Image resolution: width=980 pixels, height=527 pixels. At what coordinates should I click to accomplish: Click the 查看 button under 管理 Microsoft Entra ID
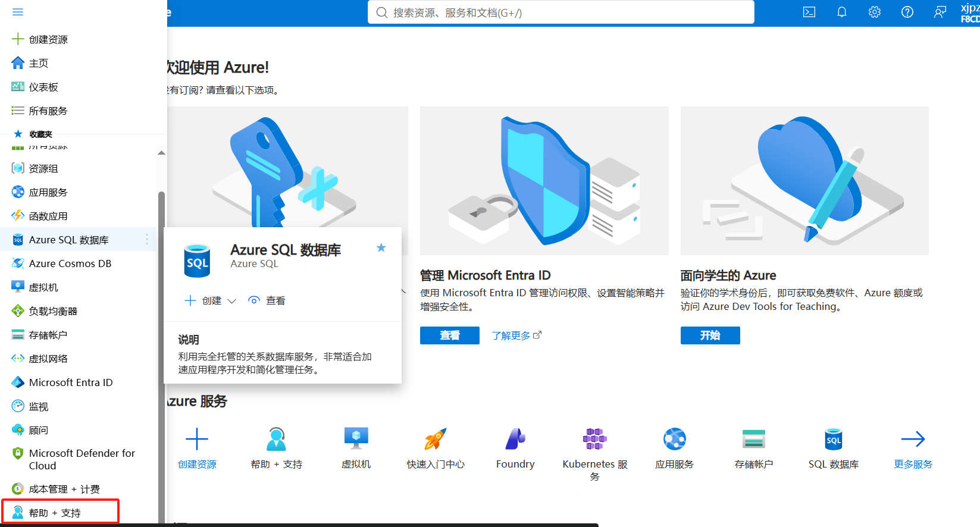tap(450, 335)
